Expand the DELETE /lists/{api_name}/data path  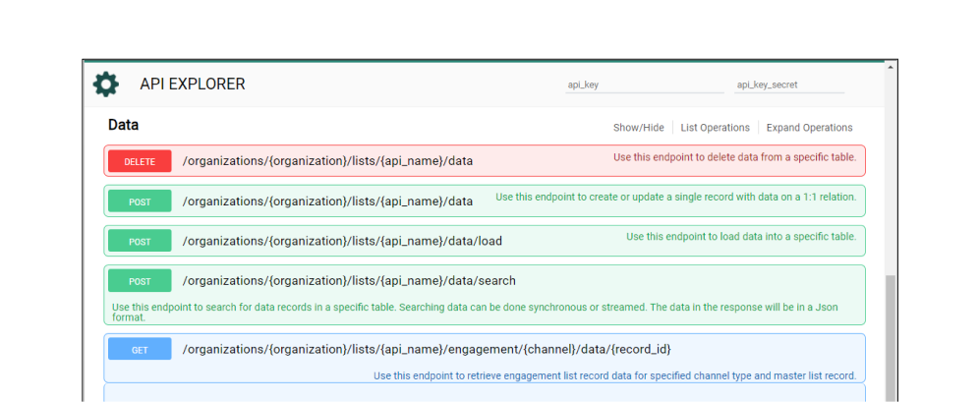point(327,161)
